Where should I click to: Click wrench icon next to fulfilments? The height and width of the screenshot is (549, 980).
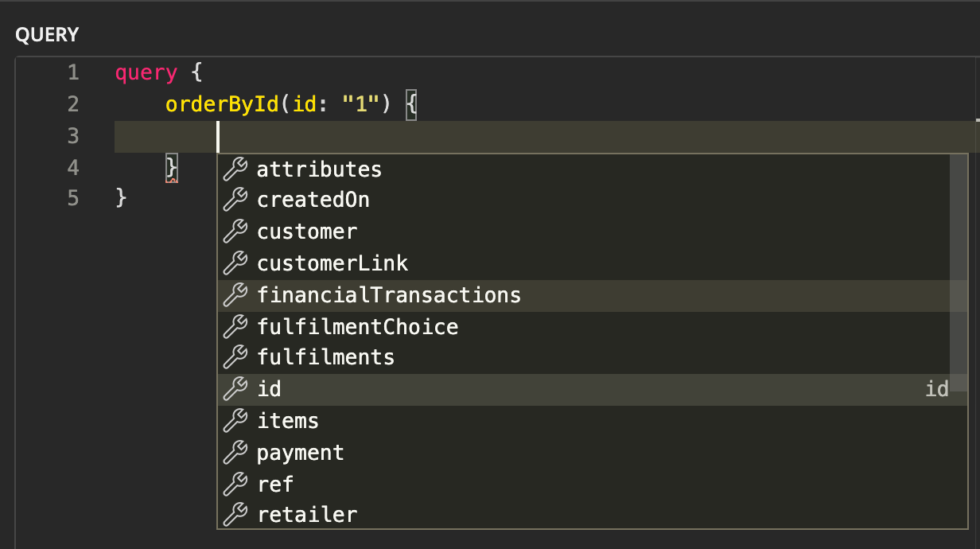point(235,357)
